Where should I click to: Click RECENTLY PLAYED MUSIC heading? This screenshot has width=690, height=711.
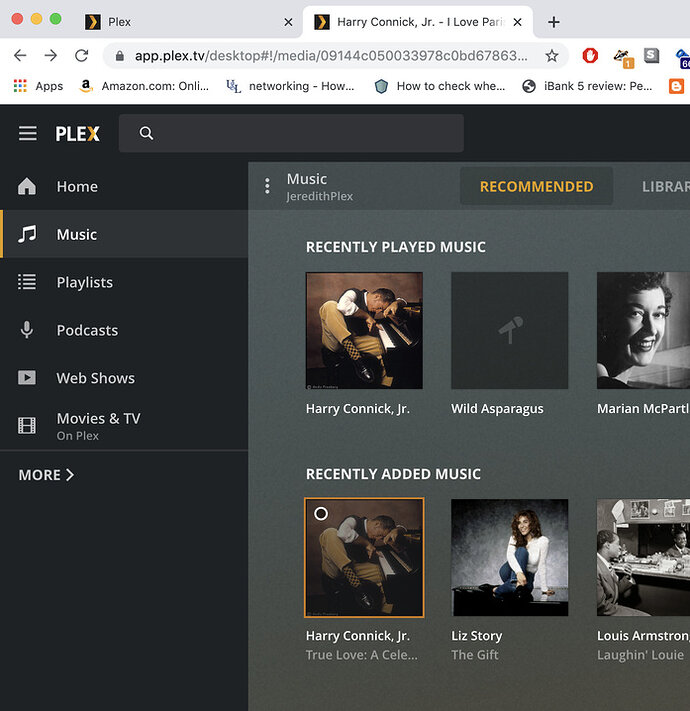[395, 247]
